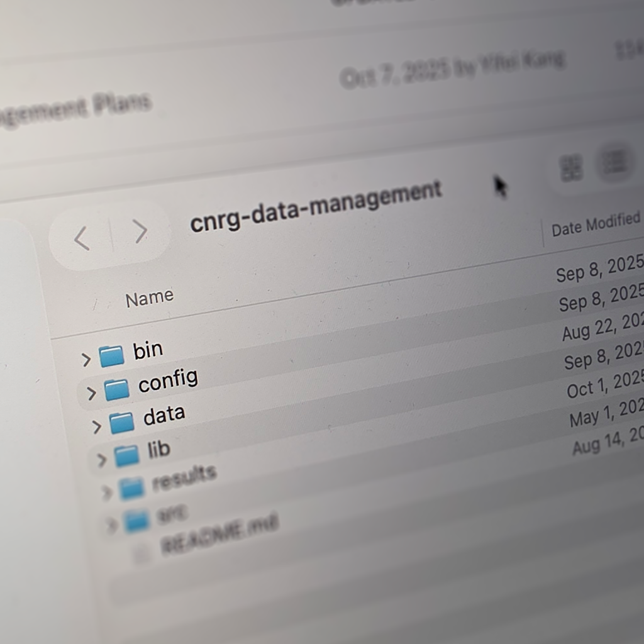This screenshot has width=644, height=644.
Task: Select the results folder icon
Action: coord(131,487)
